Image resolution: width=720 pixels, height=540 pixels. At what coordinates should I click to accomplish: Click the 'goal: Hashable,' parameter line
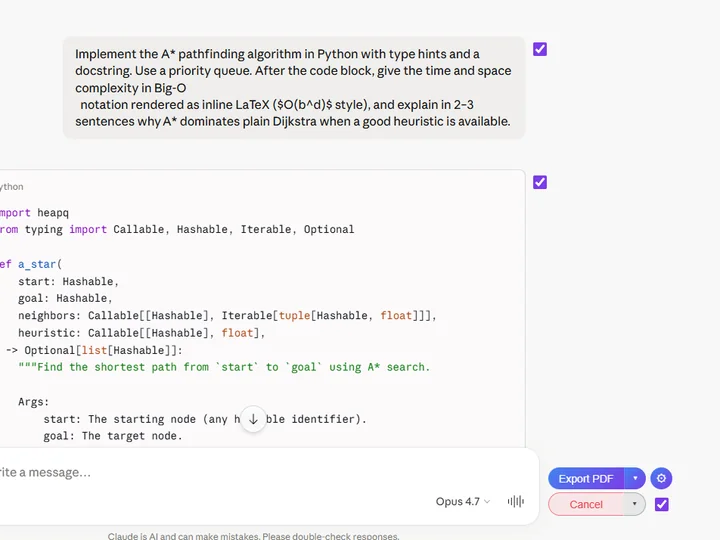(65, 298)
